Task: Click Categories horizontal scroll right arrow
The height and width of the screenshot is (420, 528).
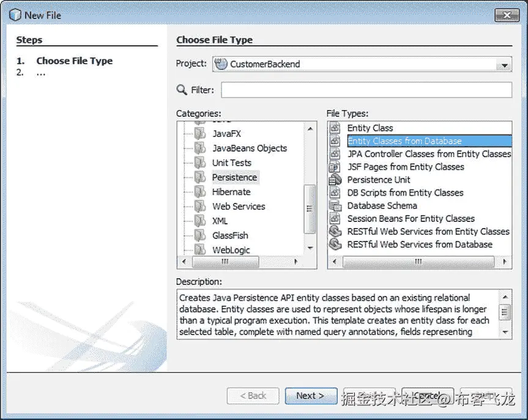Action: tap(296, 262)
